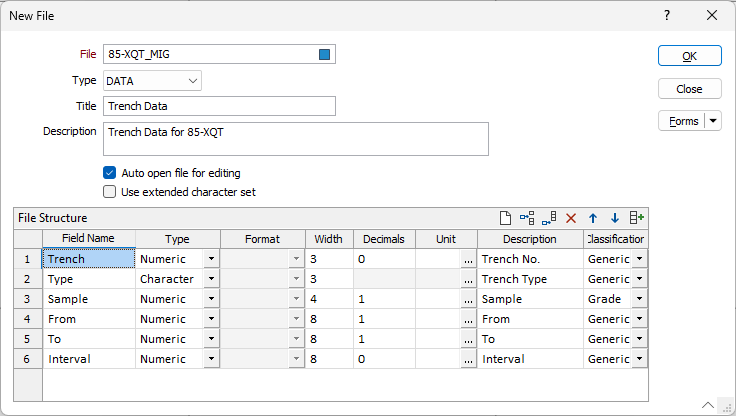Open Format dropdown for Trench row
736x416 pixels.
tap(296, 259)
